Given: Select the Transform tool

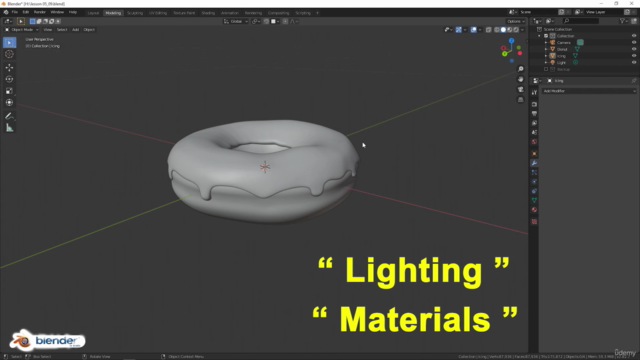Looking at the screenshot, I should click(9, 102).
